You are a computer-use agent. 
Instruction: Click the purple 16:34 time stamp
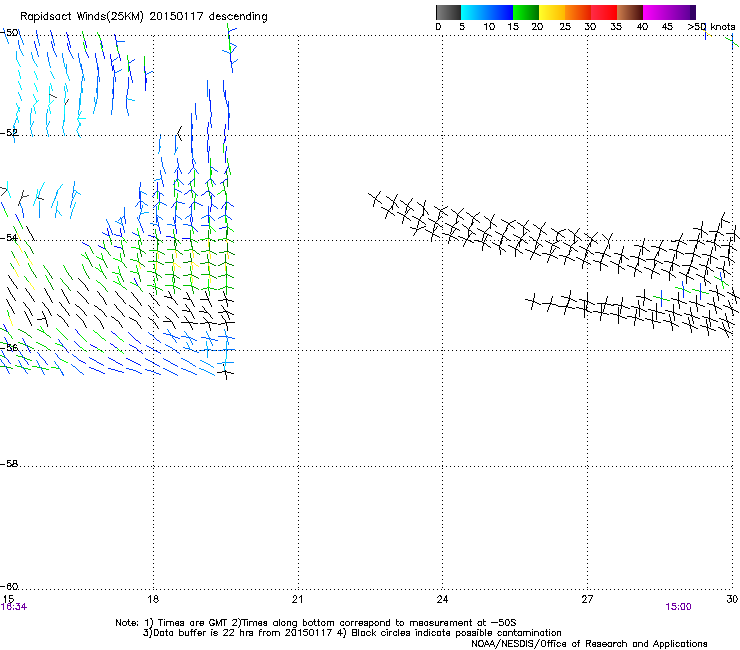pos(14,607)
